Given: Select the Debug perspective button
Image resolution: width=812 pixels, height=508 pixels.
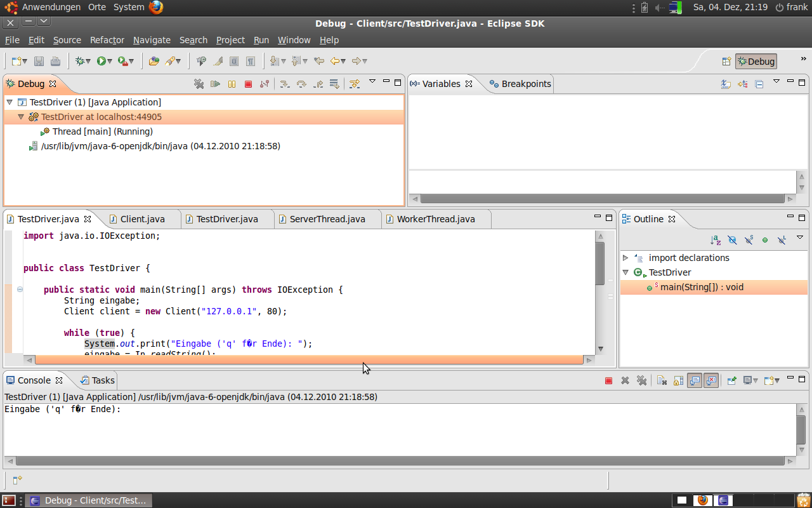Looking at the screenshot, I should coord(756,62).
